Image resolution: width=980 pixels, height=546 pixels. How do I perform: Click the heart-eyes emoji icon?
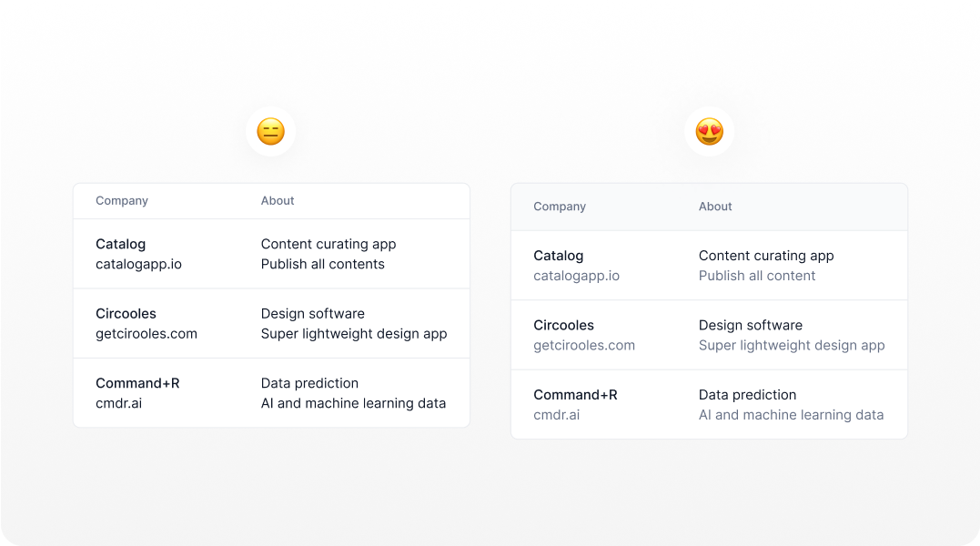click(710, 131)
